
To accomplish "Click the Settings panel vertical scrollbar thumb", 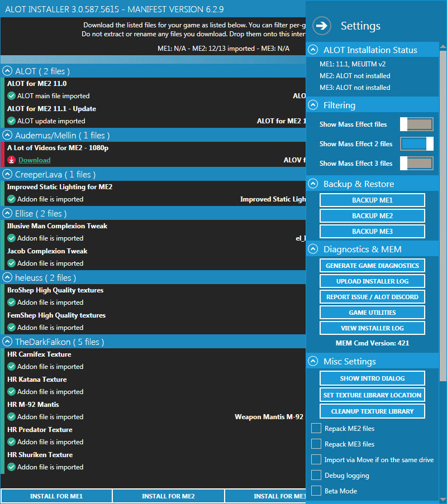I will (x=443, y=216).
